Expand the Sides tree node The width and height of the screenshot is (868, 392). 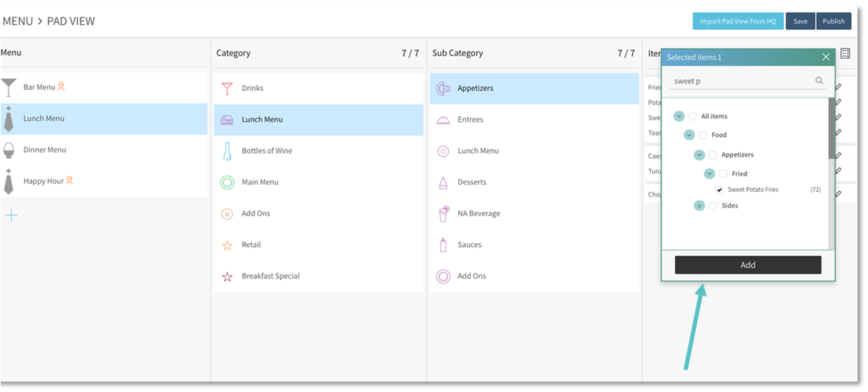(699, 206)
